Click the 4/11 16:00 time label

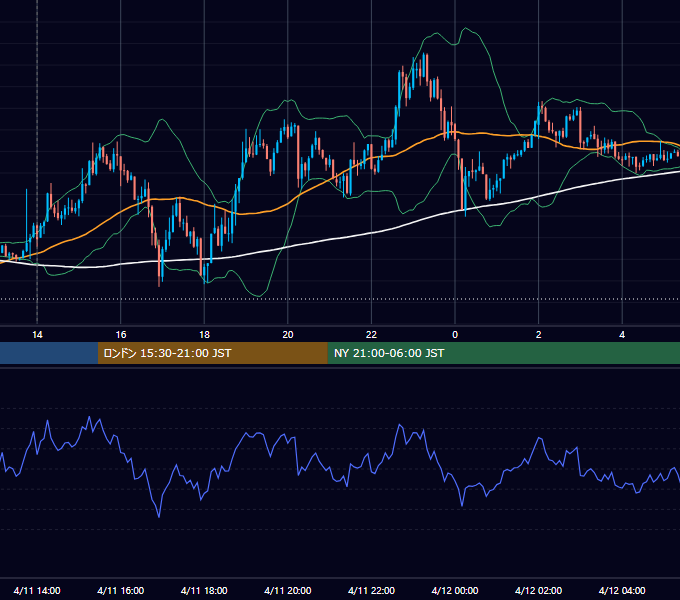(x=121, y=590)
